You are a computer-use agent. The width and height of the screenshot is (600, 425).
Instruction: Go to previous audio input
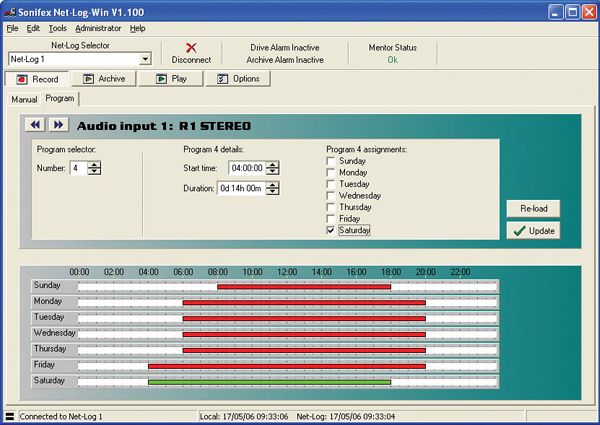pos(35,125)
